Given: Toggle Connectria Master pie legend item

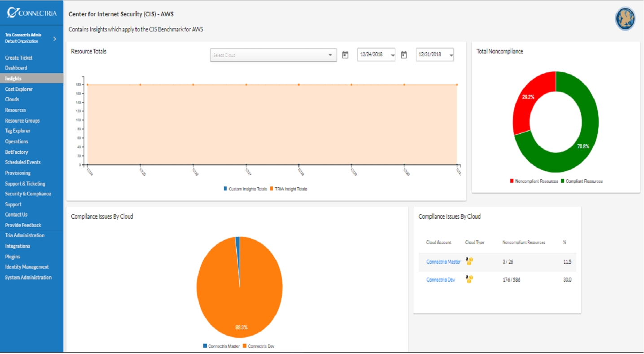Looking at the screenshot, I should pos(221,346).
